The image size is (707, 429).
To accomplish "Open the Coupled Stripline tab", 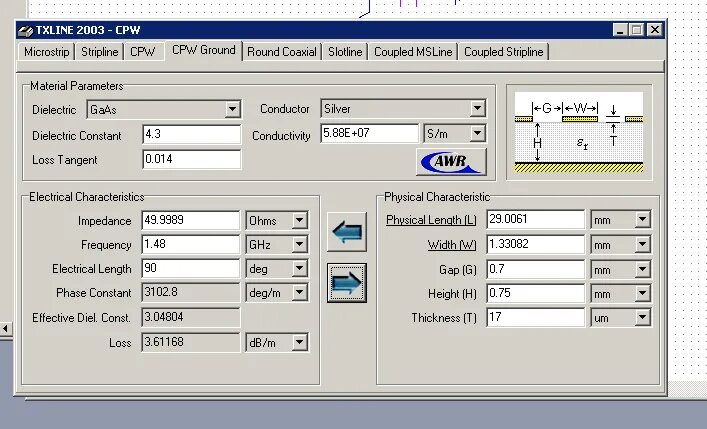I will (x=504, y=52).
